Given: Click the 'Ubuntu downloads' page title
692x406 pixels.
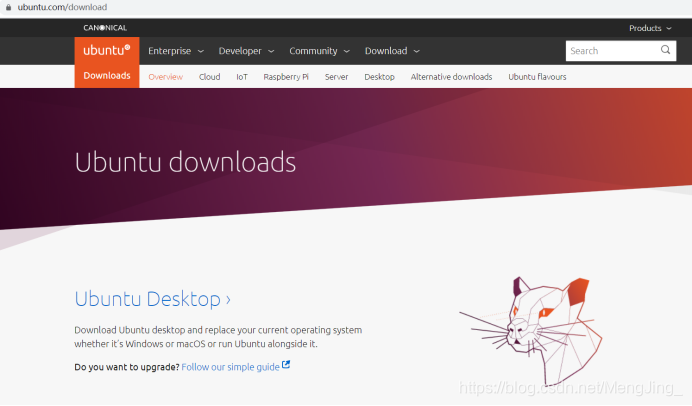Looking at the screenshot, I should coord(185,162).
